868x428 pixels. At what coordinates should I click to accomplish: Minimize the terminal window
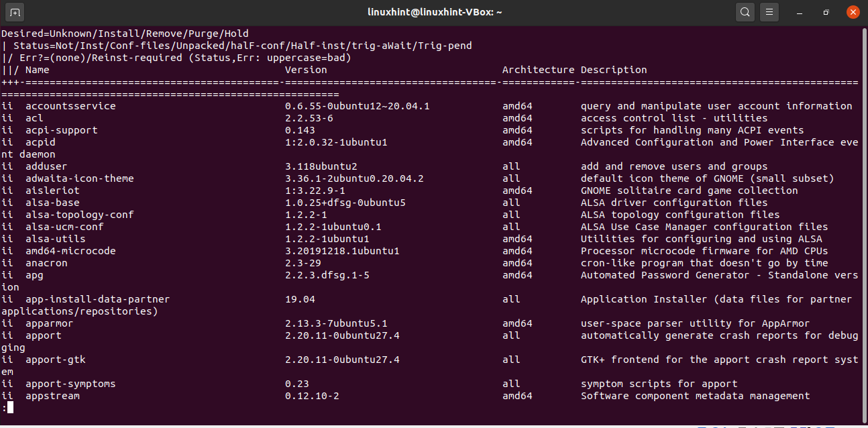point(799,11)
